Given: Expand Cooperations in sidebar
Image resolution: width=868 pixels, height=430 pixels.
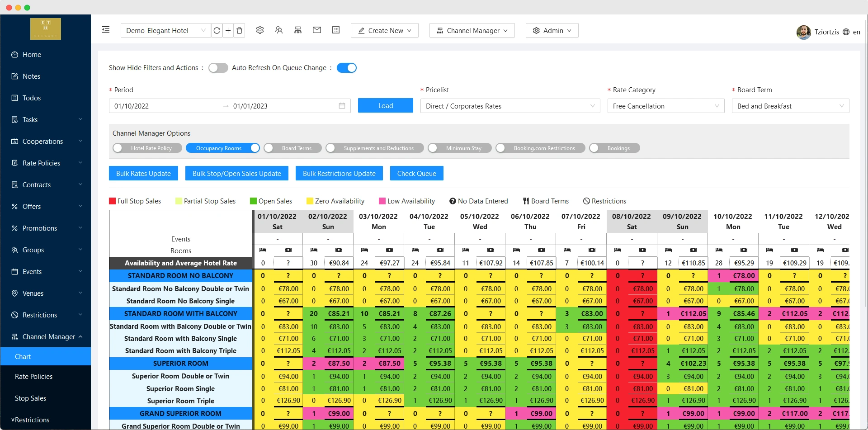Looking at the screenshot, I should 46,141.
